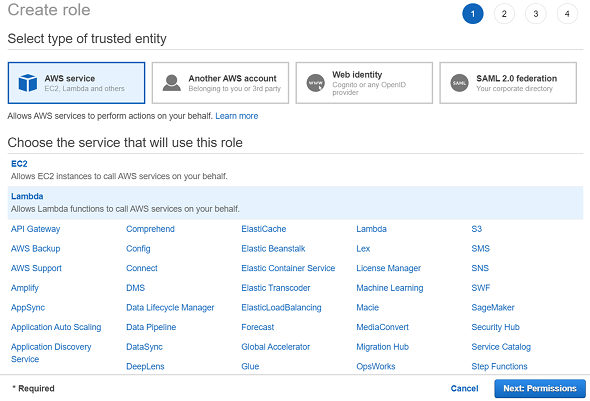Click the Another AWS account person icon

tap(172, 83)
